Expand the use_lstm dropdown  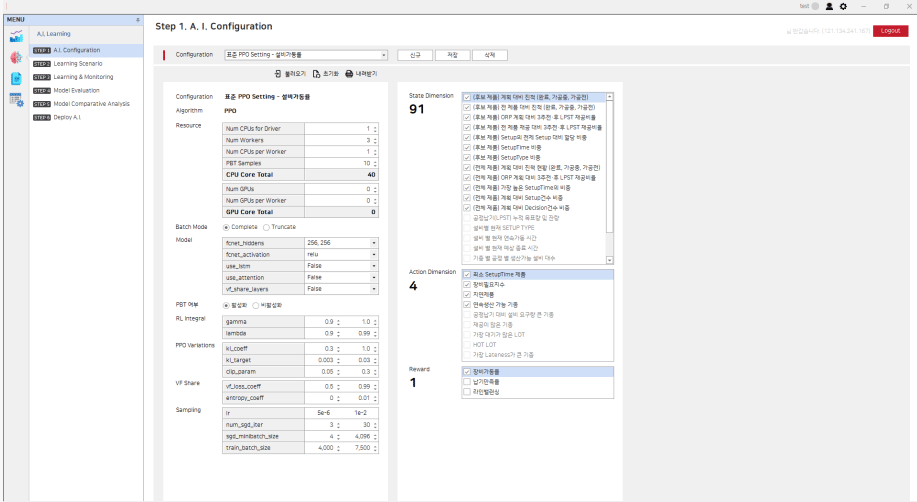click(x=374, y=265)
